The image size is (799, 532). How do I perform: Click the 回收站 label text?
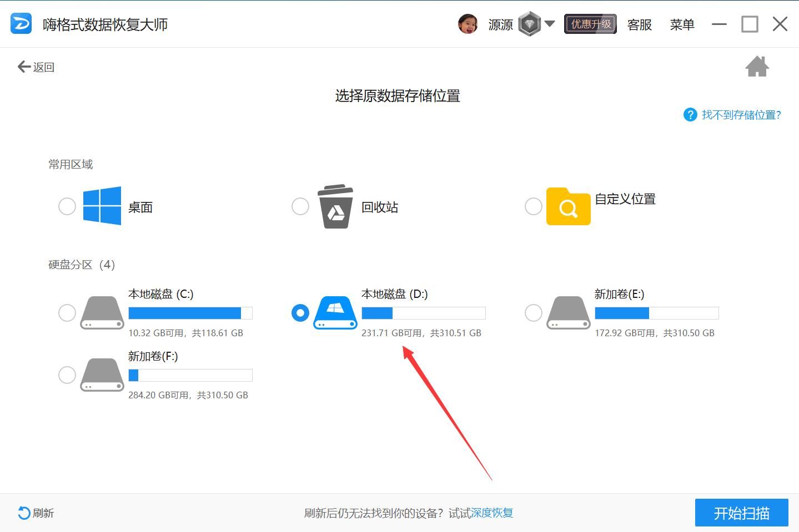(380, 207)
